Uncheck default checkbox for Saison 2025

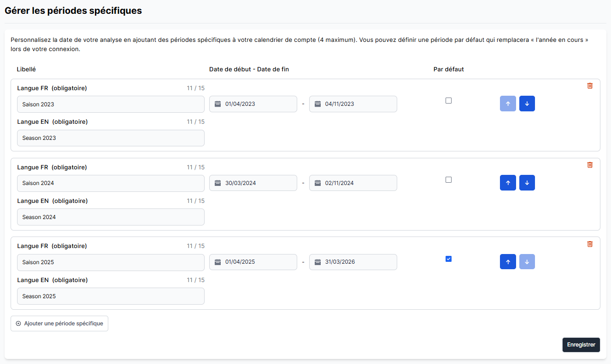click(448, 259)
